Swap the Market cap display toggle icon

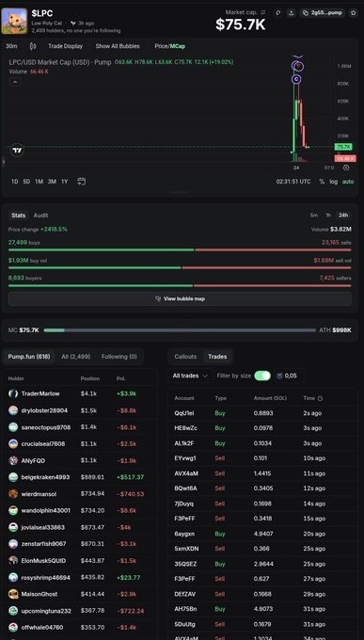click(262, 12)
